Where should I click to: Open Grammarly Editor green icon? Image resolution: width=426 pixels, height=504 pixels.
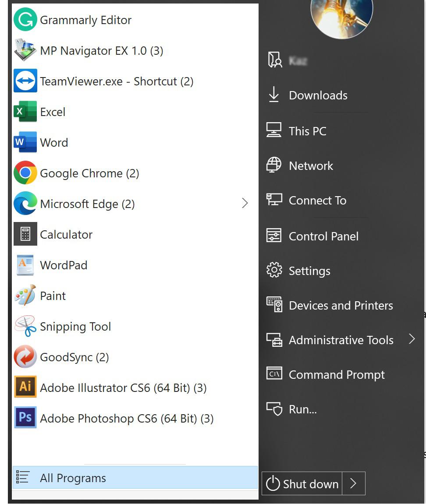(x=25, y=19)
